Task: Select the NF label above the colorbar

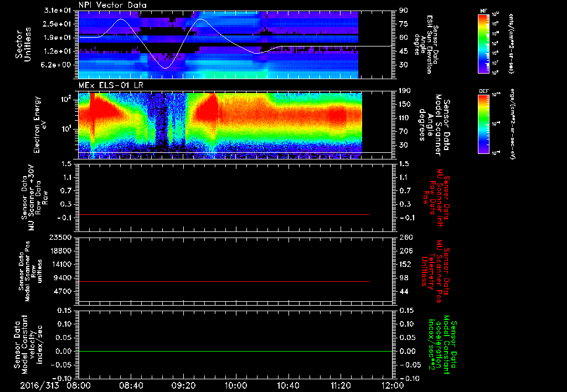Action: (x=484, y=11)
